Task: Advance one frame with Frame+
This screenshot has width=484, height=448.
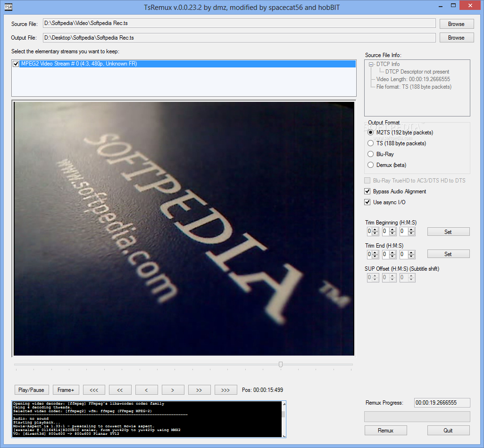Action: pyautogui.click(x=66, y=390)
